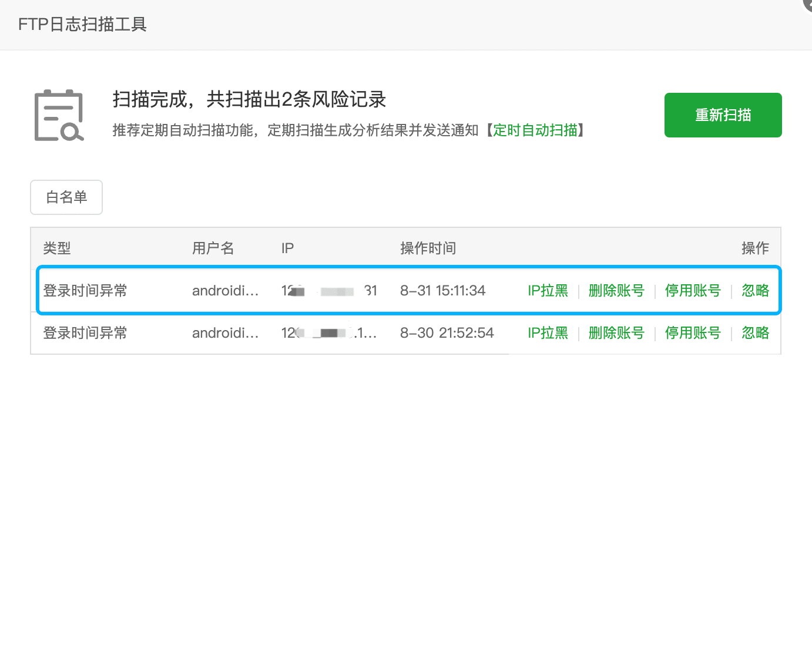Select 登录时间异常 in the 8-31 row
The width and height of the screenshot is (812, 659).
click(x=85, y=291)
